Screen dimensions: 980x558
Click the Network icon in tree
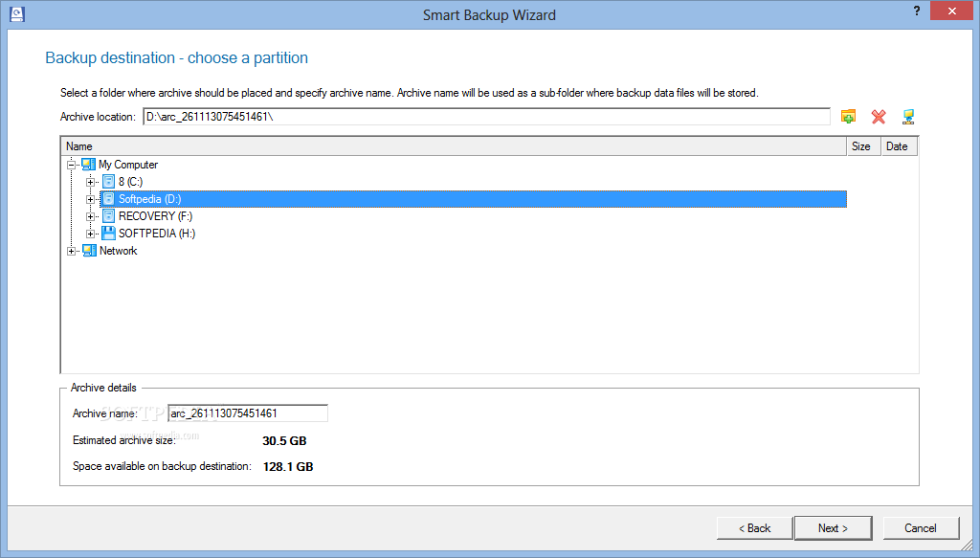[89, 251]
